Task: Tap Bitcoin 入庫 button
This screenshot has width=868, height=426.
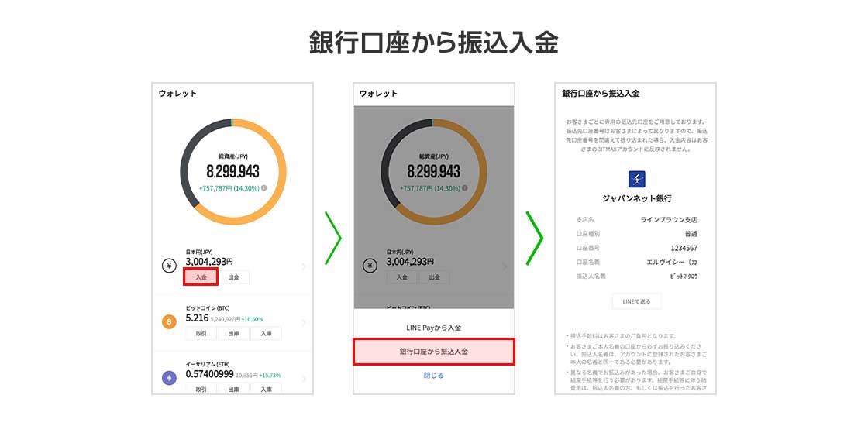Action: coord(266,333)
